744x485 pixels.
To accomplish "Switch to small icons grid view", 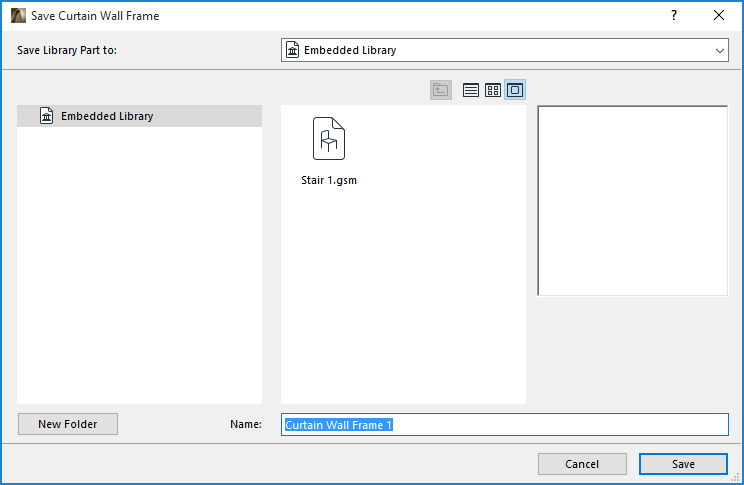I will 493,90.
